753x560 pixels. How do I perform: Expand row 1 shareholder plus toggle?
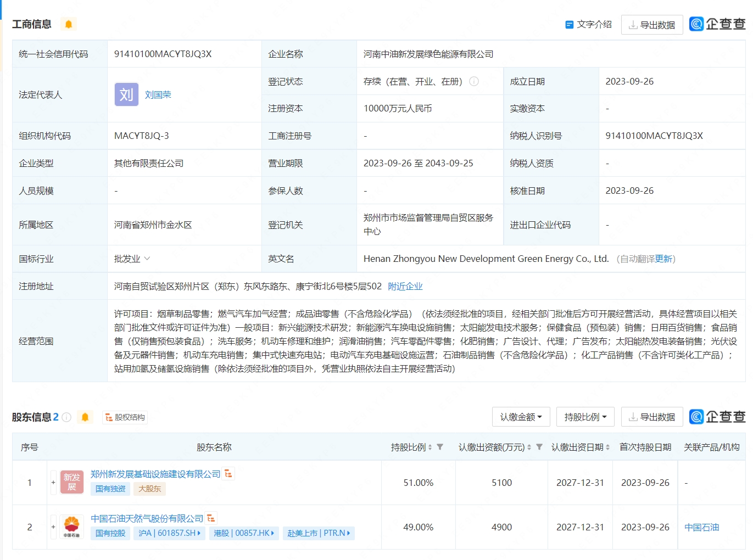pyautogui.click(x=53, y=483)
